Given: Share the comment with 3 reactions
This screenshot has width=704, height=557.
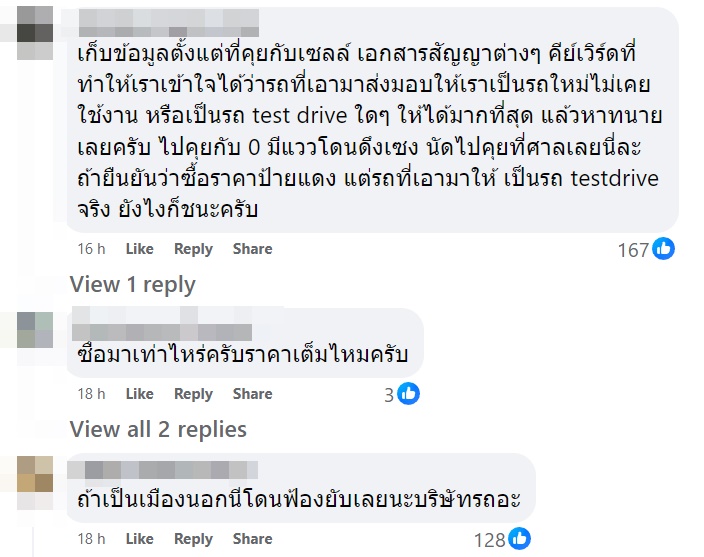Looking at the screenshot, I should click(x=252, y=394).
